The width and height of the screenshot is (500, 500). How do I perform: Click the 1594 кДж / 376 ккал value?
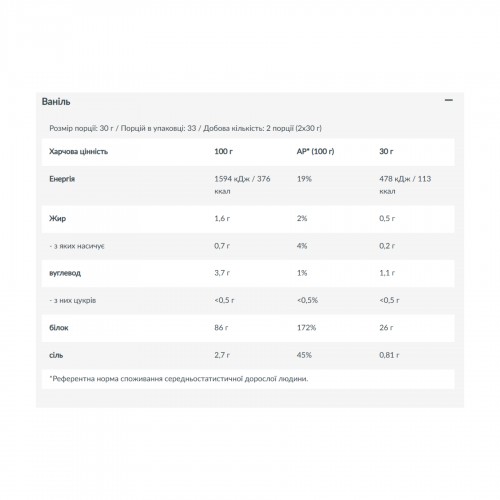tap(242, 185)
